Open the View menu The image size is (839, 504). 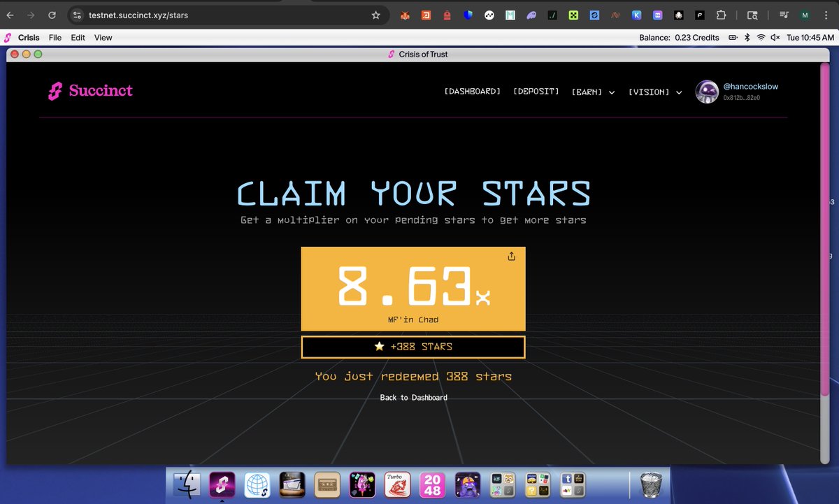pyautogui.click(x=103, y=38)
